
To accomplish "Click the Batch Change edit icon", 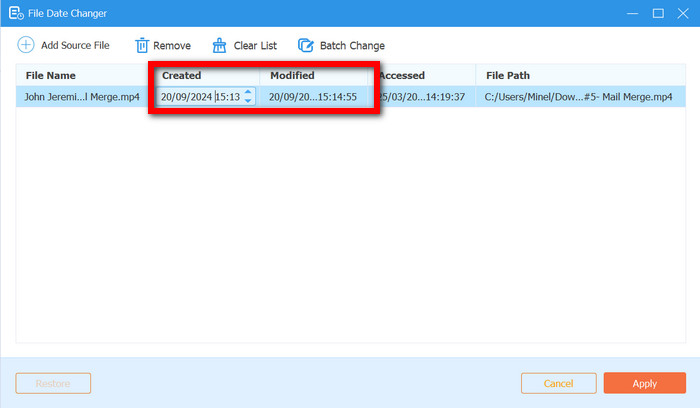I will [306, 46].
